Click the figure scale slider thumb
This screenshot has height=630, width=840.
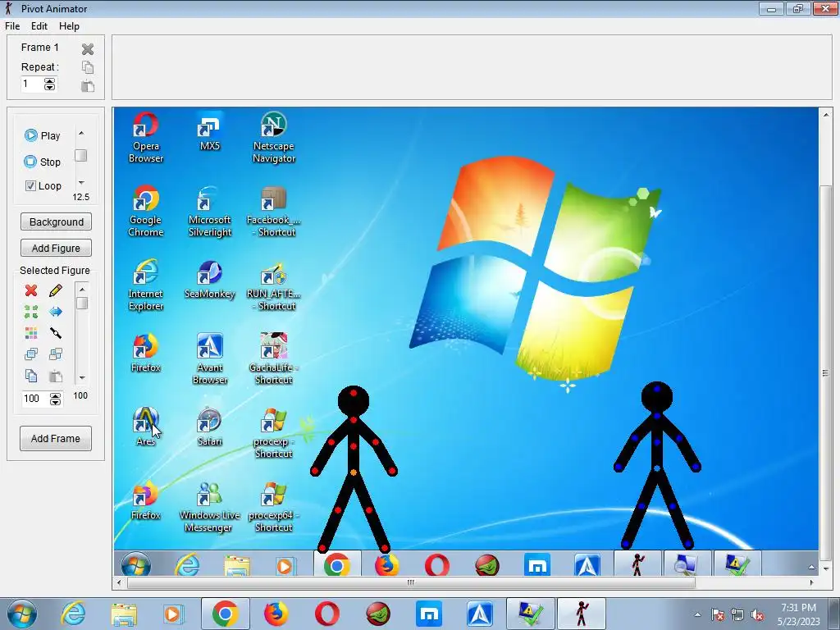pos(82,304)
